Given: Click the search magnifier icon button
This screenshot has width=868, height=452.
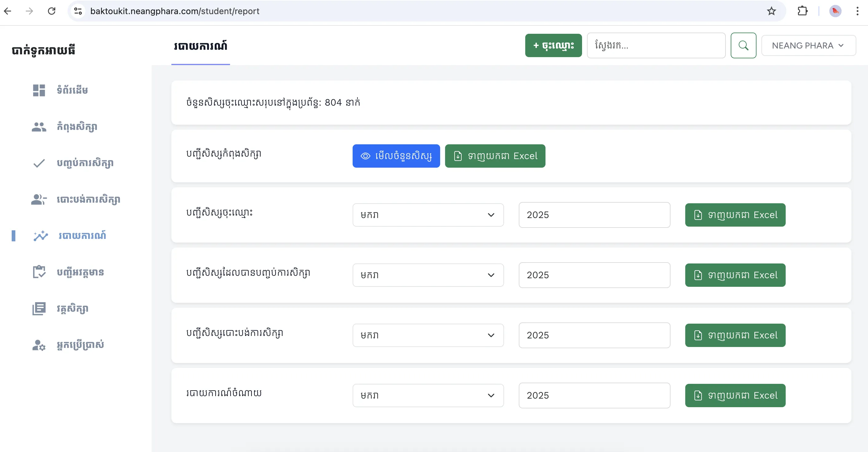Looking at the screenshot, I should (743, 45).
